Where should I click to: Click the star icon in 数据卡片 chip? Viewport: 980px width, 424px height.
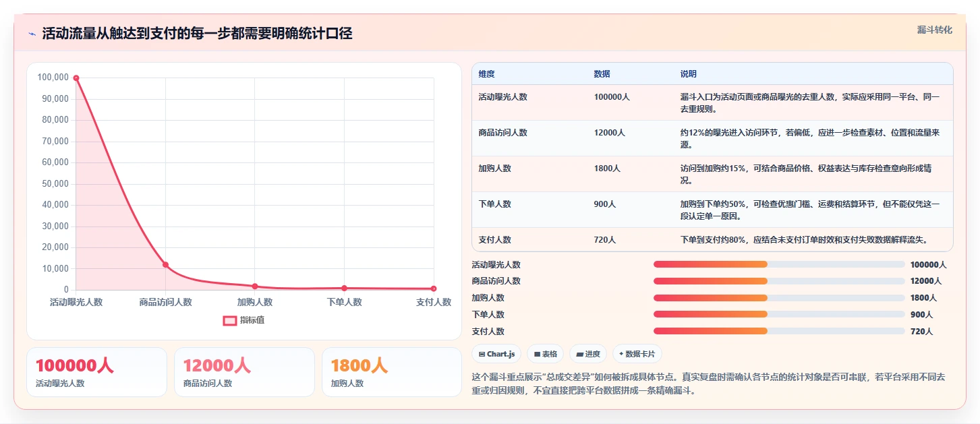coord(621,354)
